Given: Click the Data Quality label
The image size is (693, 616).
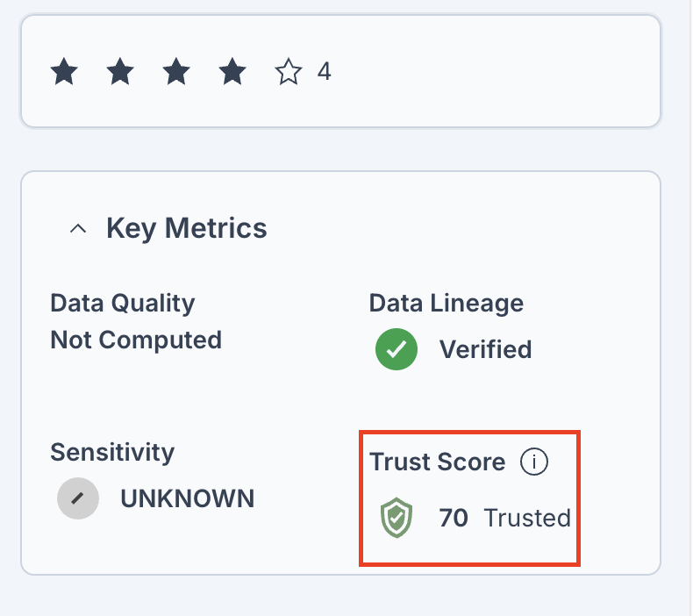Looking at the screenshot, I should 123,304.
